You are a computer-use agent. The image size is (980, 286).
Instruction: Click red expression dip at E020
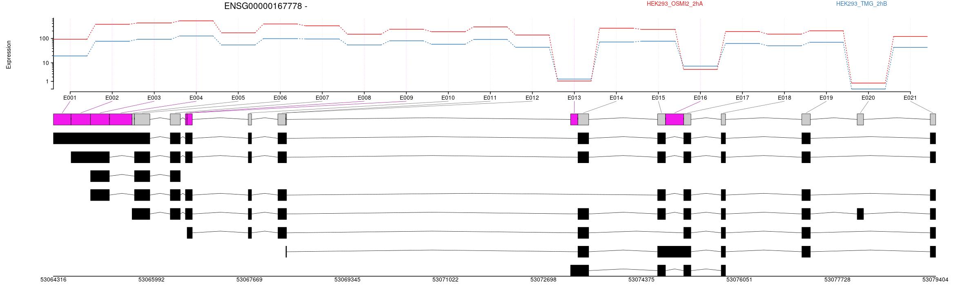coord(868,83)
